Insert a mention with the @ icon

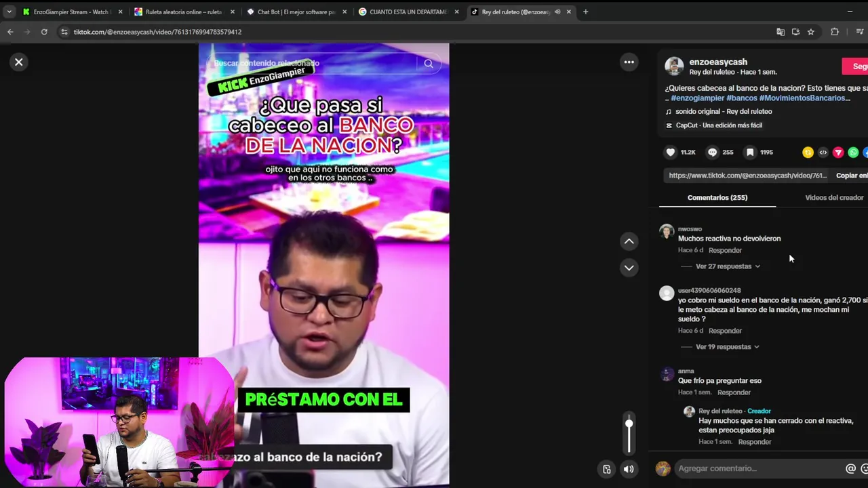point(850,468)
